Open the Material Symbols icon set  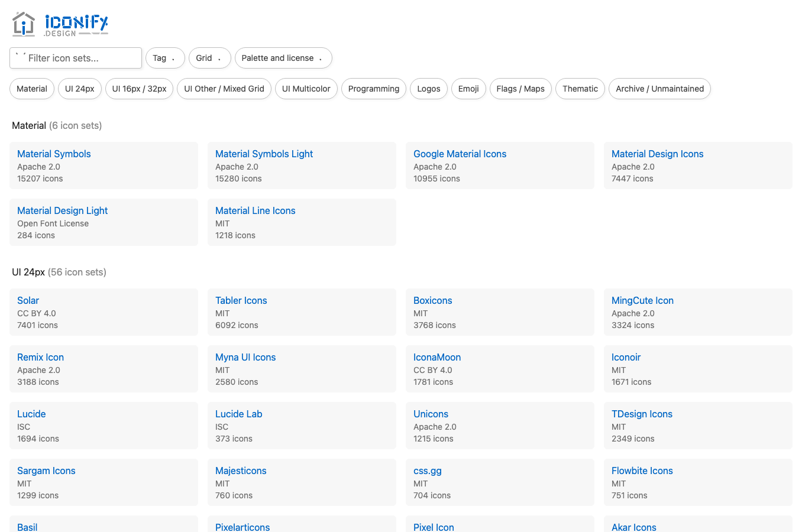coord(54,154)
